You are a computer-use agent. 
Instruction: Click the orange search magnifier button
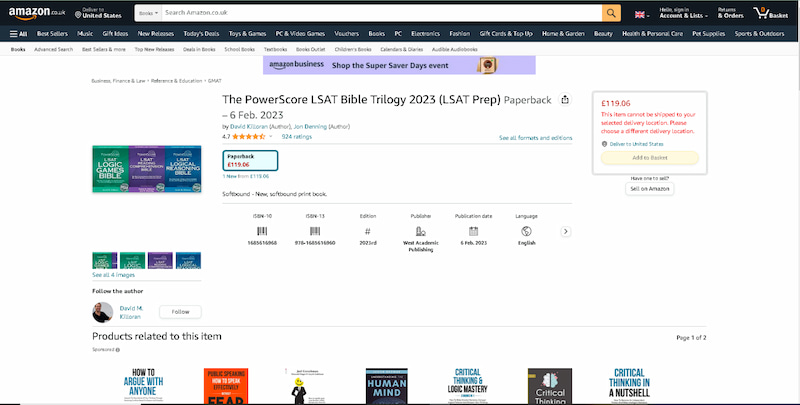point(611,13)
